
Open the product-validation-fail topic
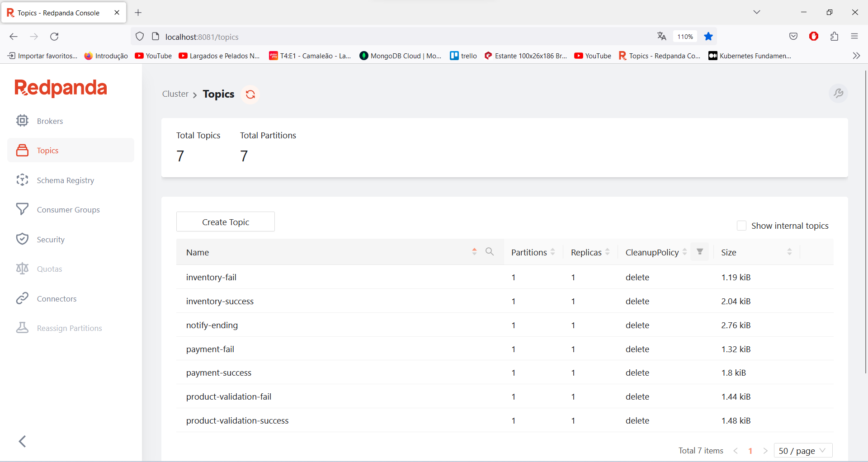click(x=229, y=397)
